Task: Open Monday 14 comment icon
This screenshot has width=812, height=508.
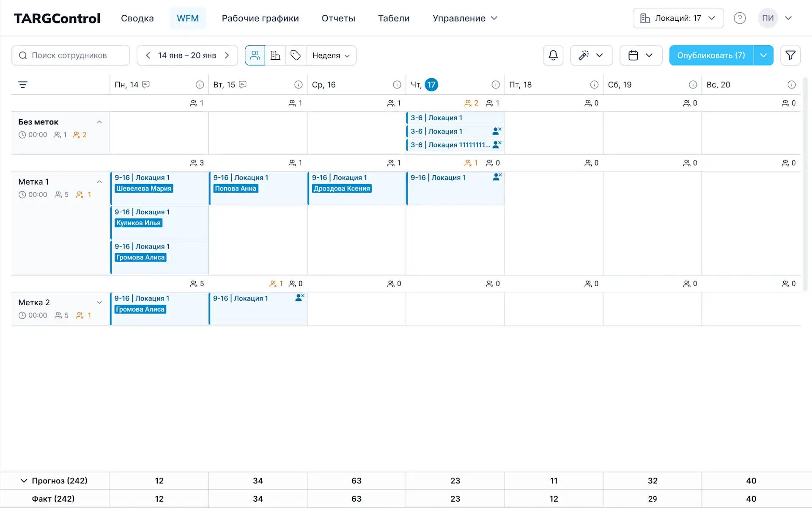Action: click(146, 85)
